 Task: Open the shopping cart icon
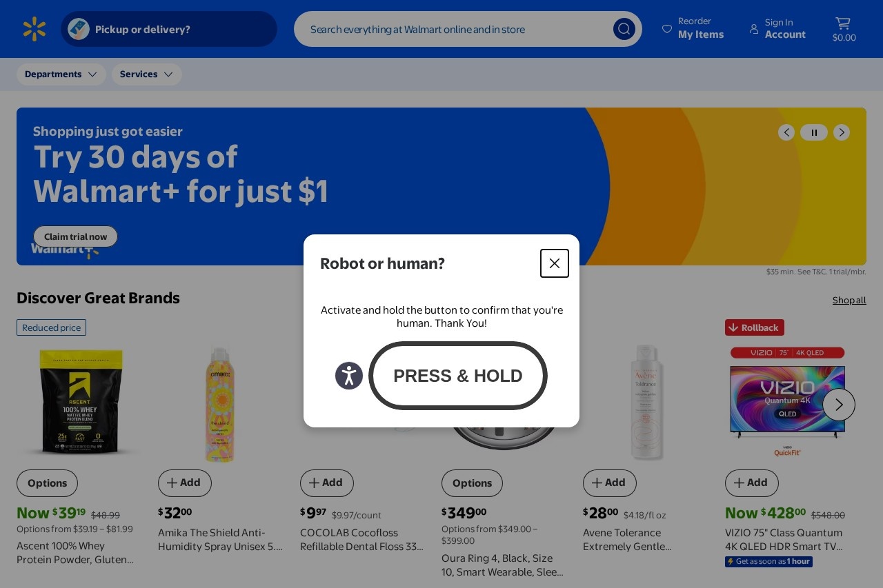click(844, 29)
